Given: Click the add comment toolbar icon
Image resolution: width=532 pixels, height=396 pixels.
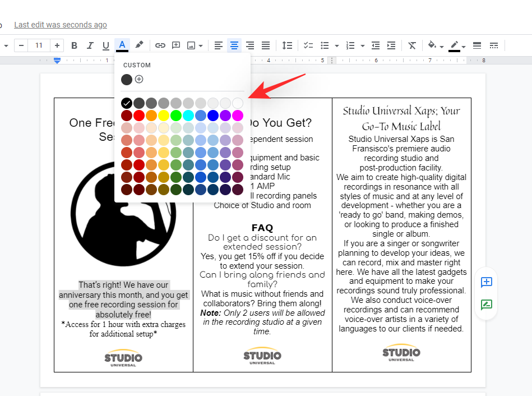Looking at the screenshot, I should click(x=176, y=45).
